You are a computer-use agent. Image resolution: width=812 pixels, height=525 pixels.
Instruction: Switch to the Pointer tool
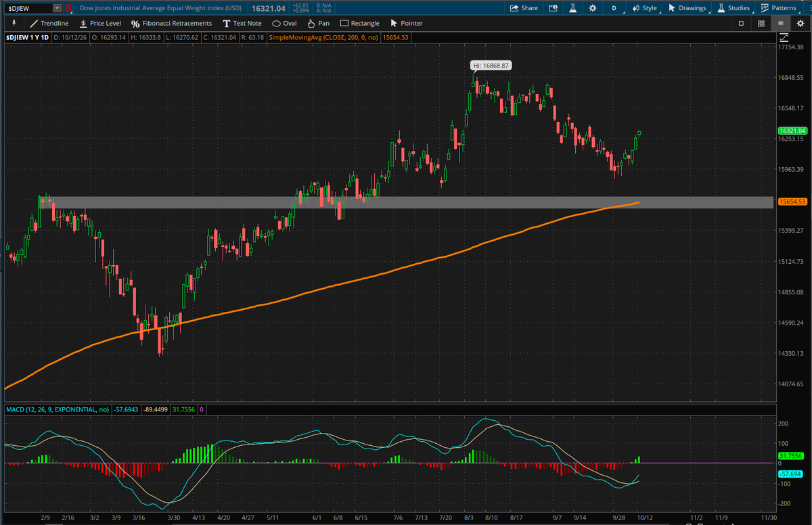[x=406, y=23]
